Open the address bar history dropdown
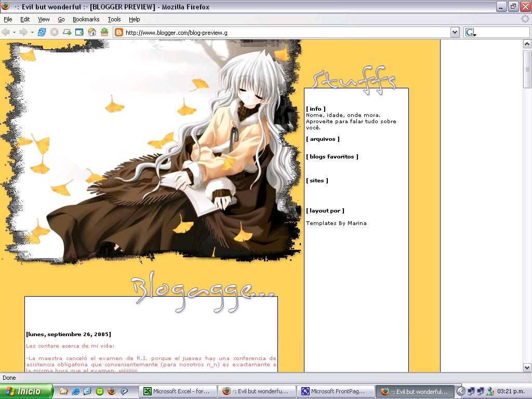The image size is (532, 399). click(455, 32)
